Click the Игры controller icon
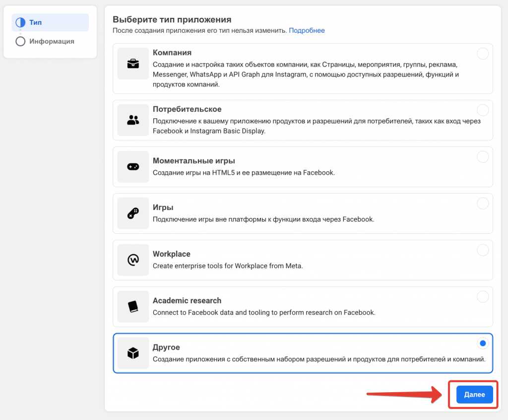The height and width of the screenshot is (420, 508). click(133, 213)
